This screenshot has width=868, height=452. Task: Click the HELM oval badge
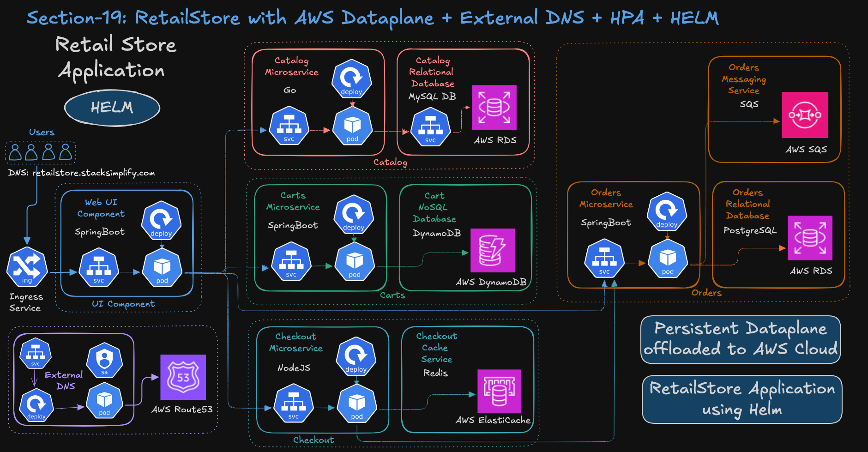111,107
